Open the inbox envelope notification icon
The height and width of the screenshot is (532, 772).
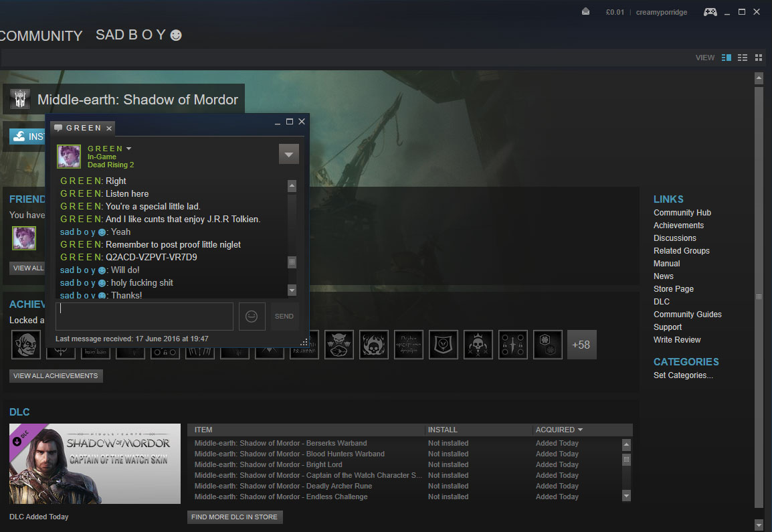(x=585, y=12)
